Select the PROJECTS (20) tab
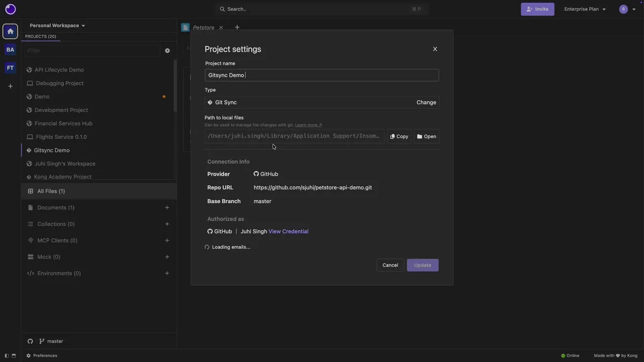This screenshot has height=362, width=644. coord(41,36)
